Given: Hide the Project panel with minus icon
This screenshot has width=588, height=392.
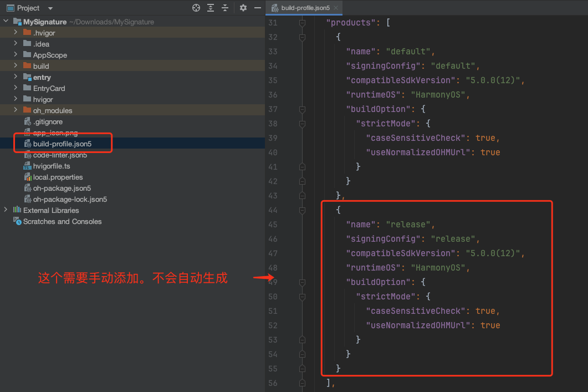Looking at the screenshot, I should (x=258, y=8).
